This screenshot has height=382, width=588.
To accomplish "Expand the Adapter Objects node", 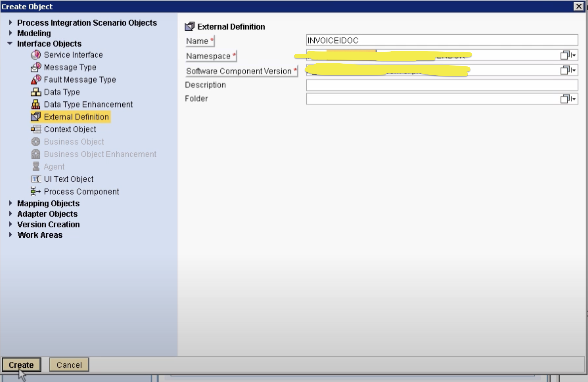I will point(10,214).
